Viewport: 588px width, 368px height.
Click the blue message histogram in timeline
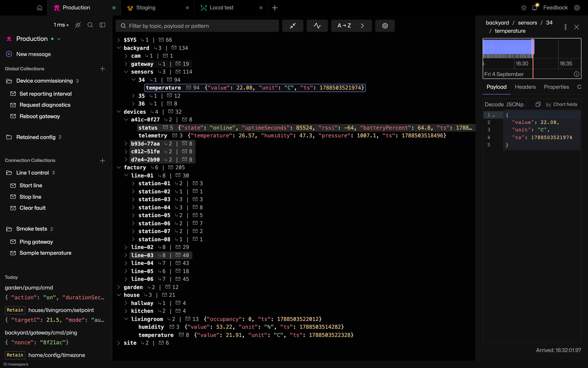tap(507, 47)
